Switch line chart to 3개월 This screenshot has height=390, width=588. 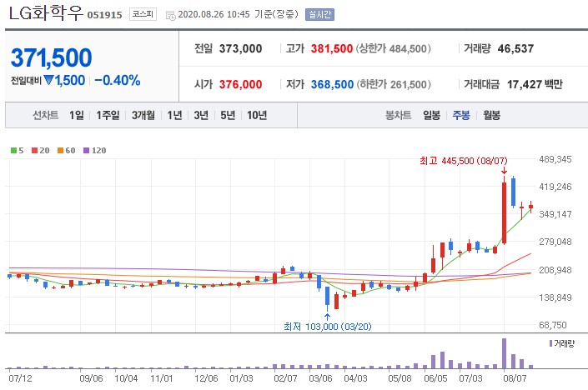143,115
